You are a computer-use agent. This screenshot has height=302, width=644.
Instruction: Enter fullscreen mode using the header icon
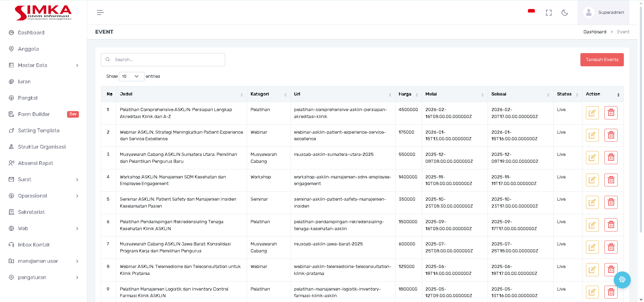(548, 12)
